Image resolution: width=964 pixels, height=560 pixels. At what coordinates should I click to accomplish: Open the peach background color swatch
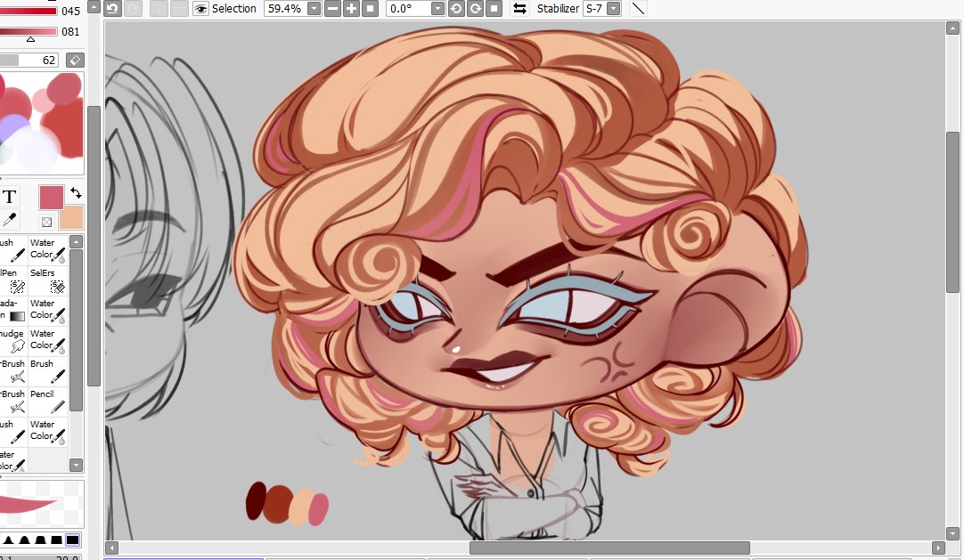coord(70,218)
